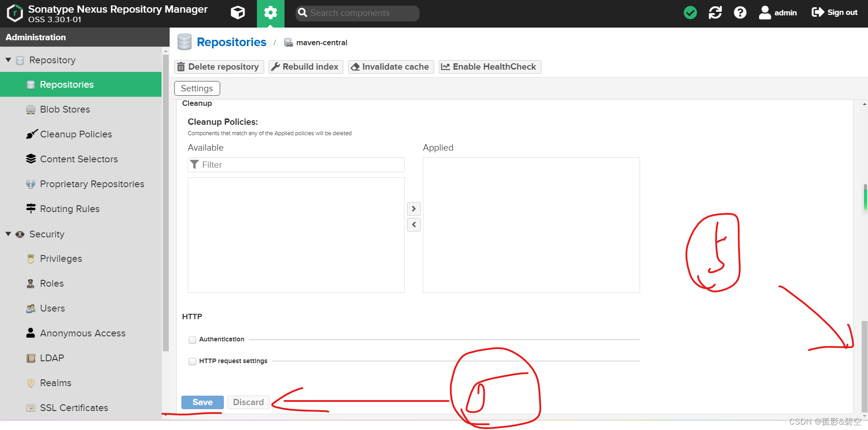868x430 pixels.
Task: Click the Nexus hexagon logo
Action: (x=14, y=13)
